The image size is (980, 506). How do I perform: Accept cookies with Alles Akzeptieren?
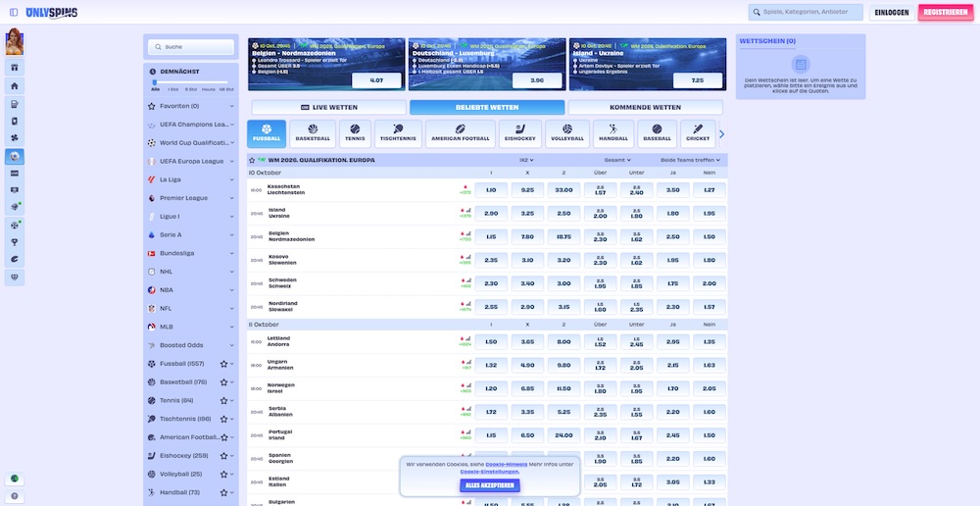pyautogui.click(x=488, y=485)
